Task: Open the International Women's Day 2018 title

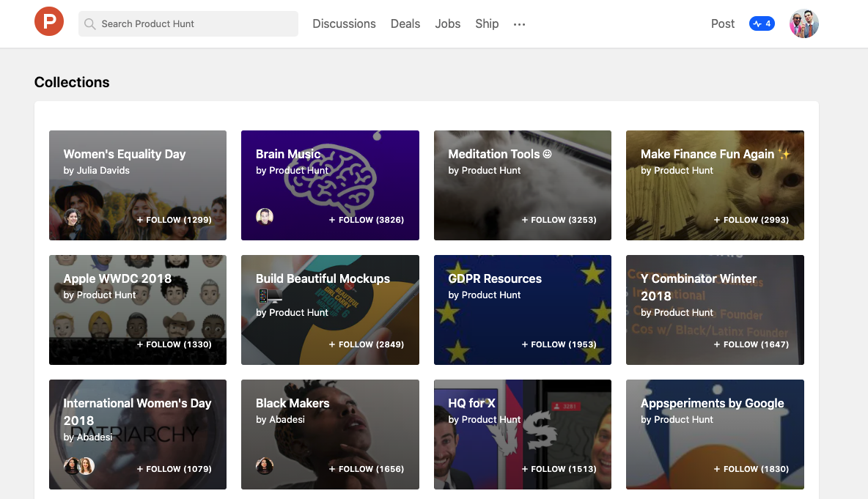Action: [x=137, y=412]
